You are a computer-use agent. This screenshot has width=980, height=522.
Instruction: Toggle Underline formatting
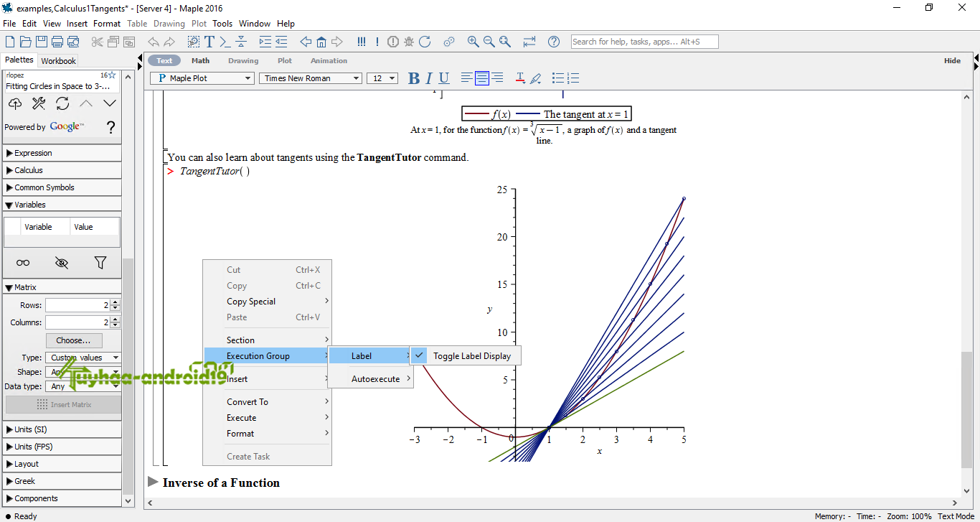coord(444,78)
